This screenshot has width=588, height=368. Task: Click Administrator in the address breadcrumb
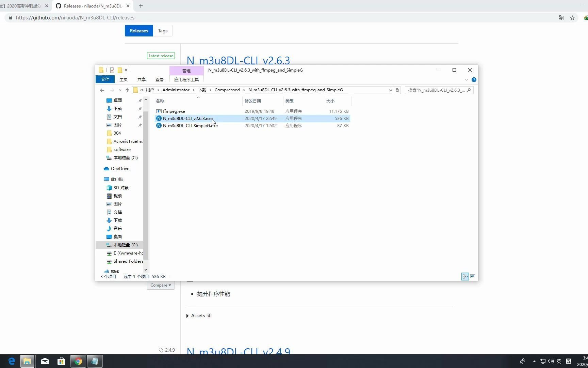pyautogui.click(x=176, y=90)
